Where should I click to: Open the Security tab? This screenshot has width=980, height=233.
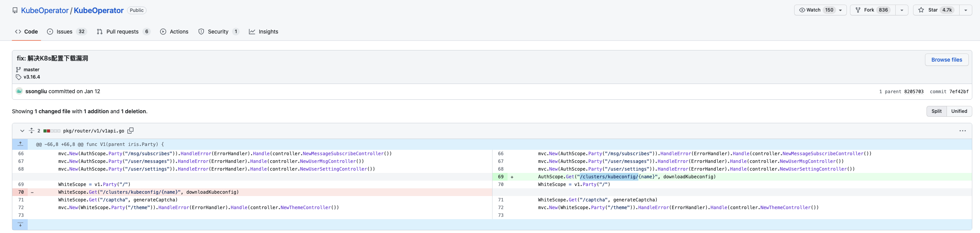tap(219, 32)
